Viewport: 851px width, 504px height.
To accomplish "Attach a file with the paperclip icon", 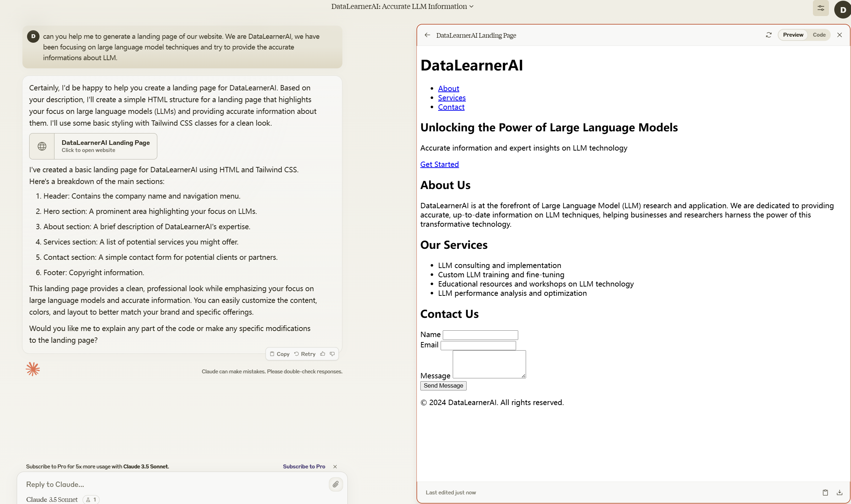I will pos(336,484).
